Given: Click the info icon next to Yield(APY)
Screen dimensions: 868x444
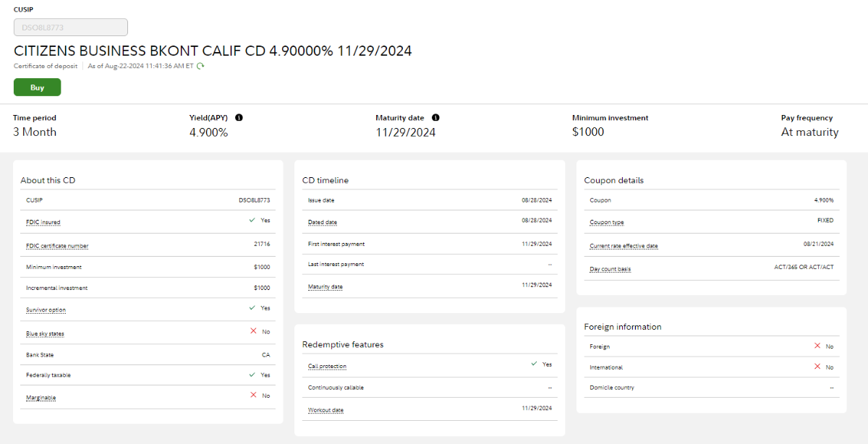Looking at the screenshot, I should [239, 118].
